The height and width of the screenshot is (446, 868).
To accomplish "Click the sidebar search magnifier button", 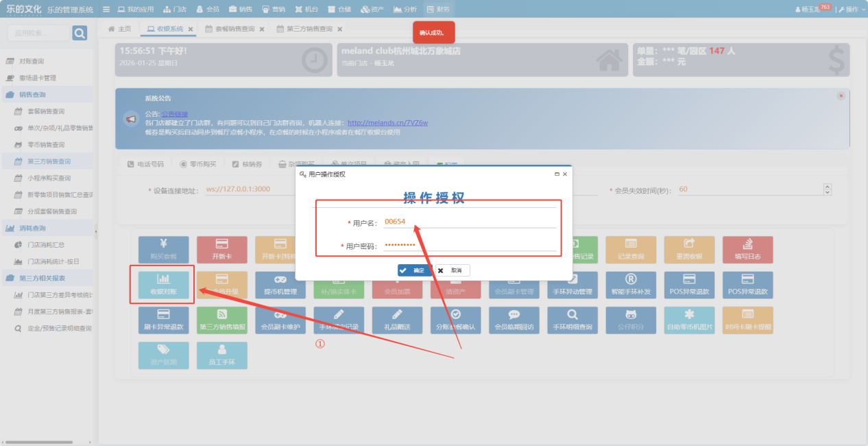I will pos(80,33).
